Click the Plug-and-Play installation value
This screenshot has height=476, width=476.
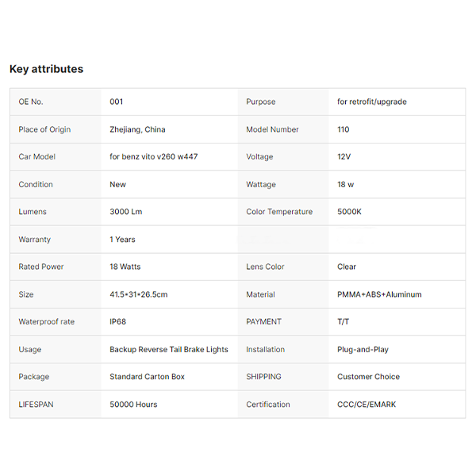[x=363, y=349]
